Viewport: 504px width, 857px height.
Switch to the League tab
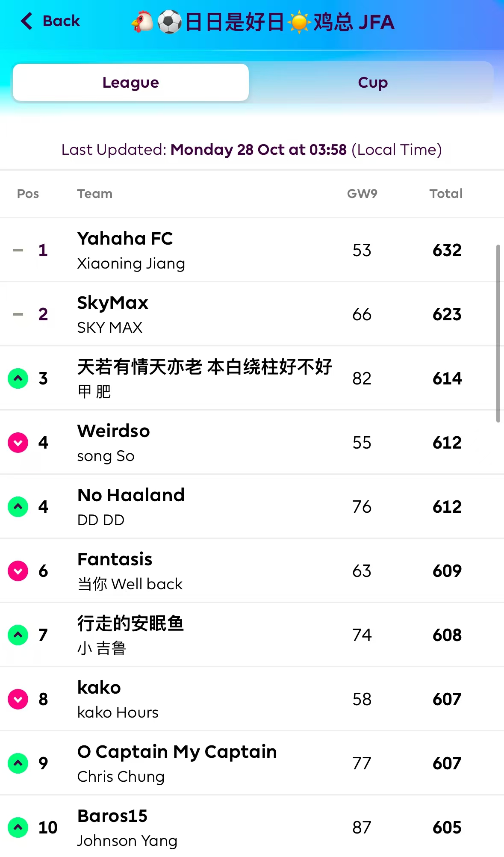(131, 83)
